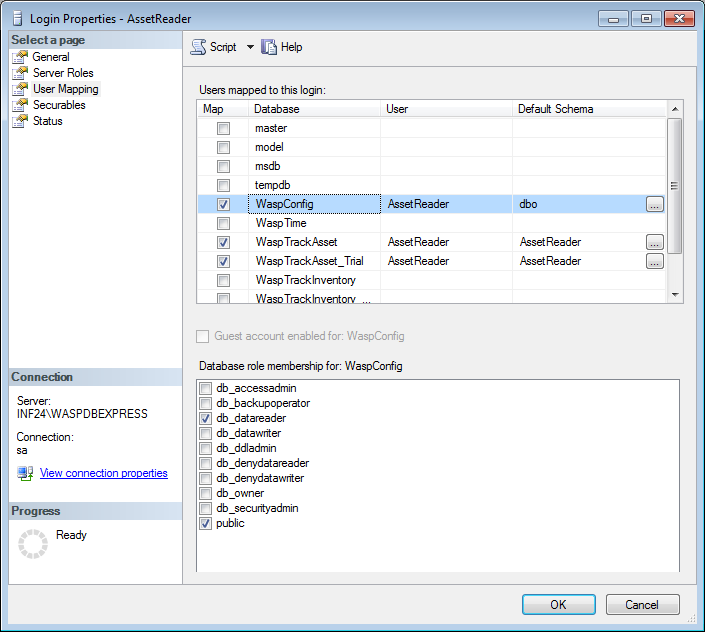Enable the db_securityadmin role
705x632 pixels.
[x=205, y=508]
